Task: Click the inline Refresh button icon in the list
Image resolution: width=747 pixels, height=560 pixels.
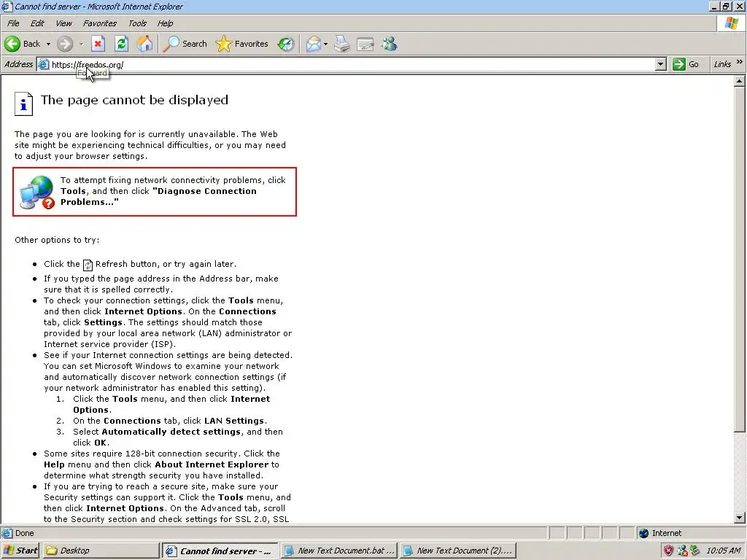Action: (88, 265)
